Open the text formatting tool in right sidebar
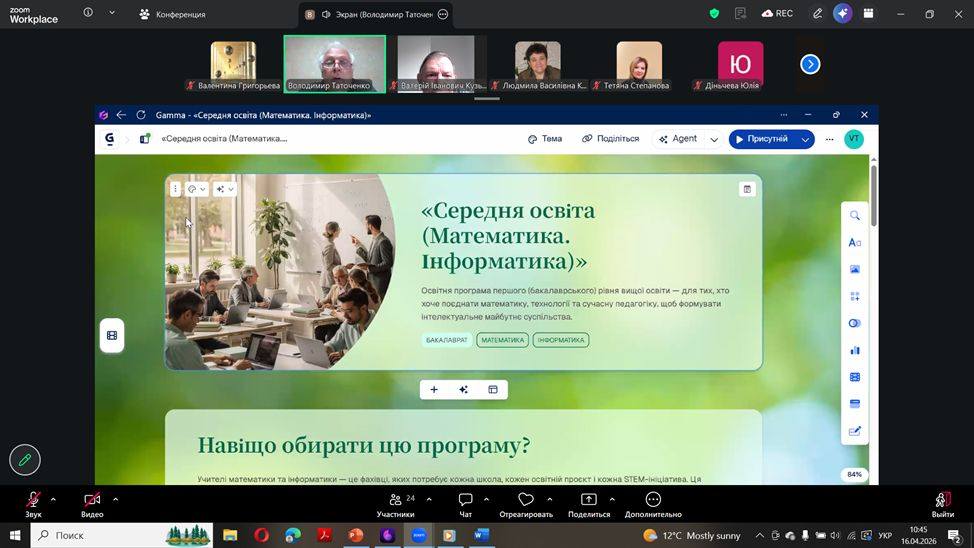974x548 pixels. [x=854, y=242]
